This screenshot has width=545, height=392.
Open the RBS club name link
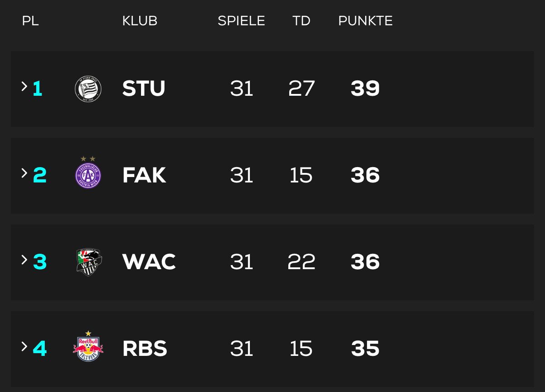[x=145, y=349]
